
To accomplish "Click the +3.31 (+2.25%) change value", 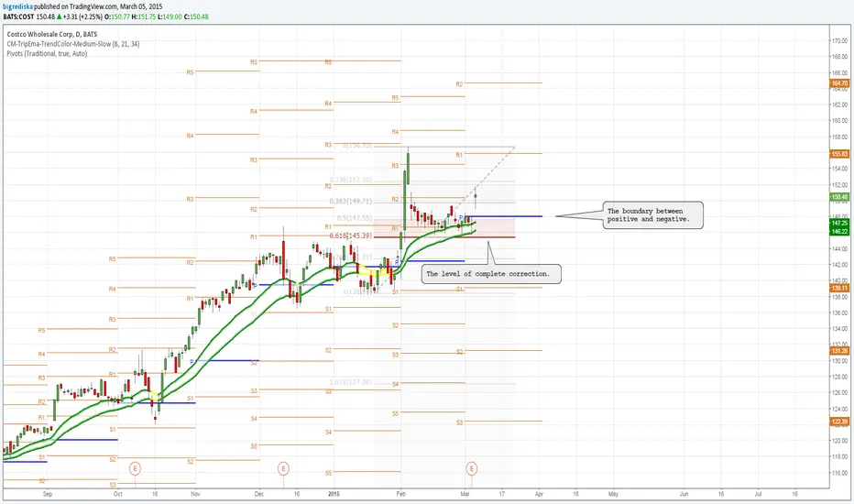I will pos(82,16).
